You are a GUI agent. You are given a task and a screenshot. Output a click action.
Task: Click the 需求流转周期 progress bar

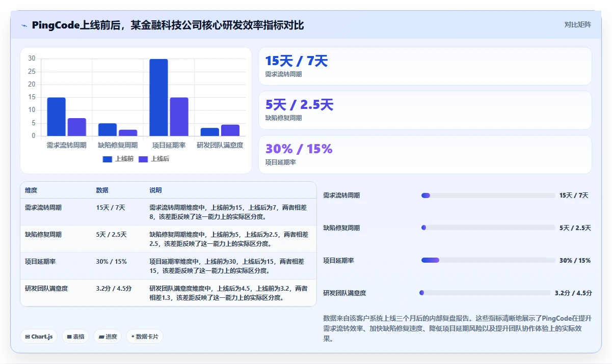coord(488,195)
